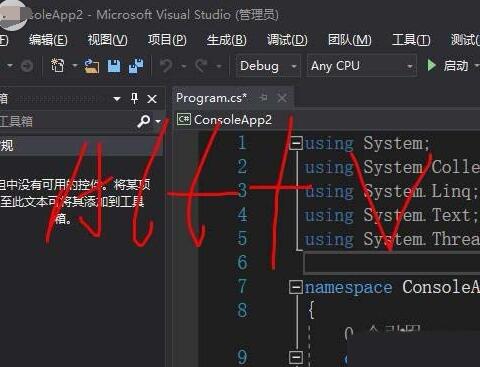Open the 项目(P) menu

(167, 40)
